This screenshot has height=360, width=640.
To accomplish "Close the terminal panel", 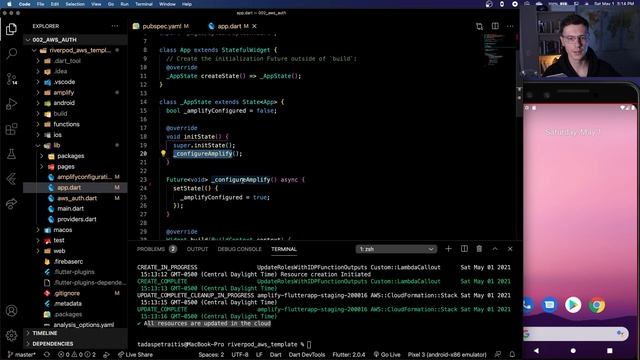I will [x=510, y=249].
